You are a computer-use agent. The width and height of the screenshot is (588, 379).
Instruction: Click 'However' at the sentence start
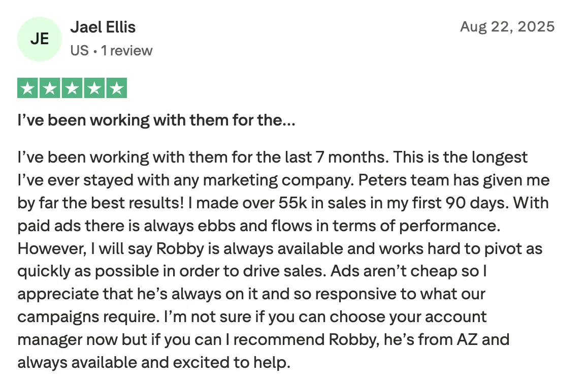coord(50,248)
